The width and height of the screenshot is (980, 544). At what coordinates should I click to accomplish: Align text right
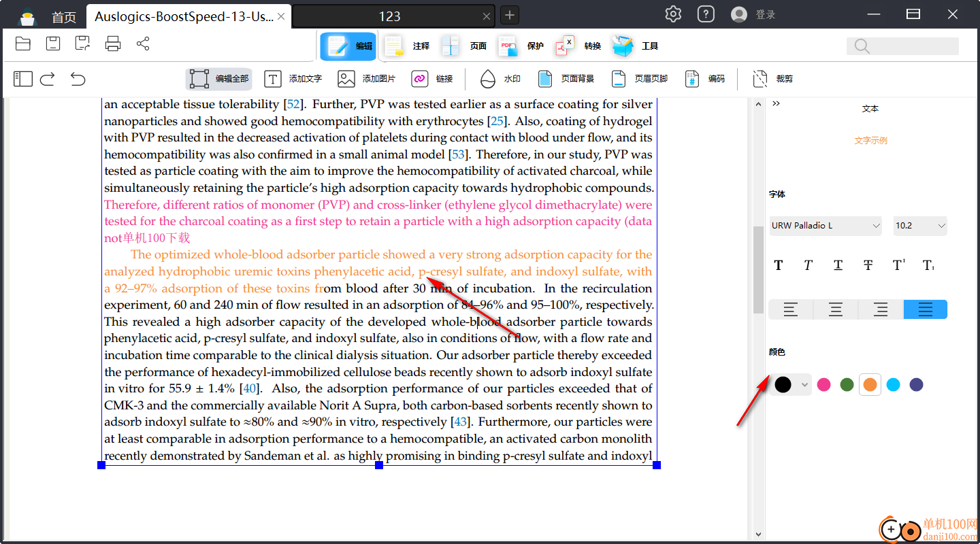coord(881,309)
